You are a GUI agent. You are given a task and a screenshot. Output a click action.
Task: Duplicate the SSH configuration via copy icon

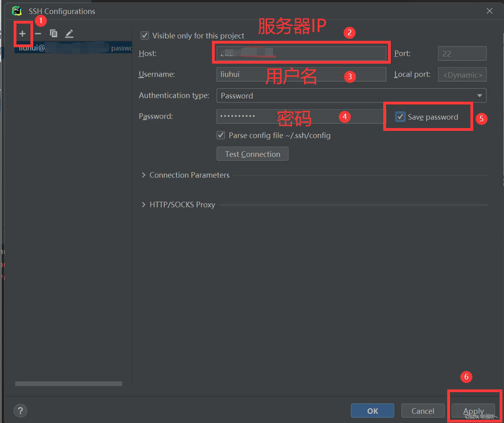(x=54, y=34)
